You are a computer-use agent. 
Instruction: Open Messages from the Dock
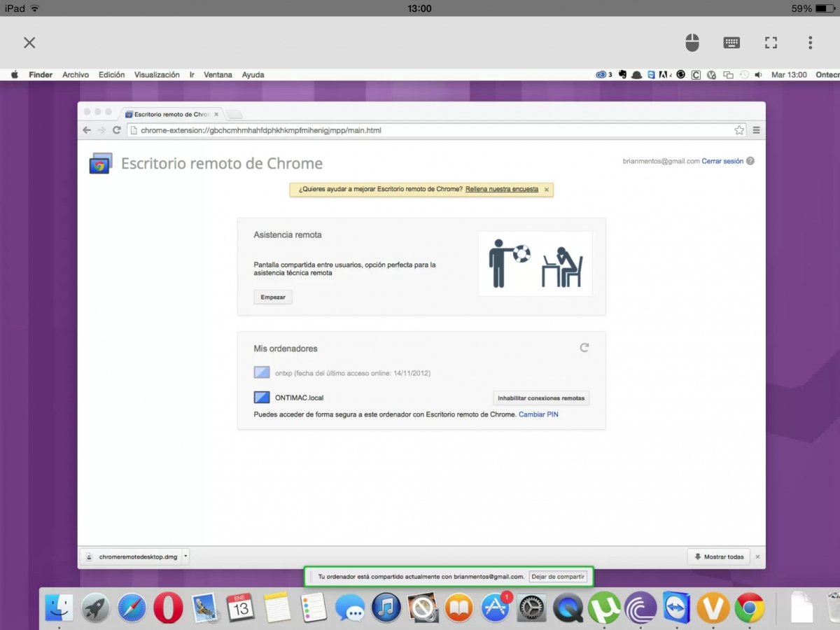[x=350, y=608]
